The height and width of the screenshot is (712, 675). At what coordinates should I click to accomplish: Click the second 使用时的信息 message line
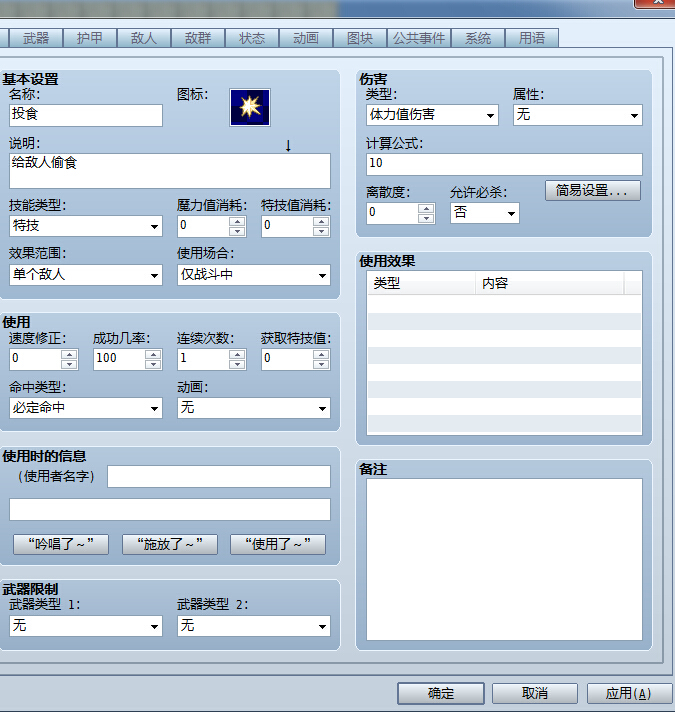(x=170, y=509)
